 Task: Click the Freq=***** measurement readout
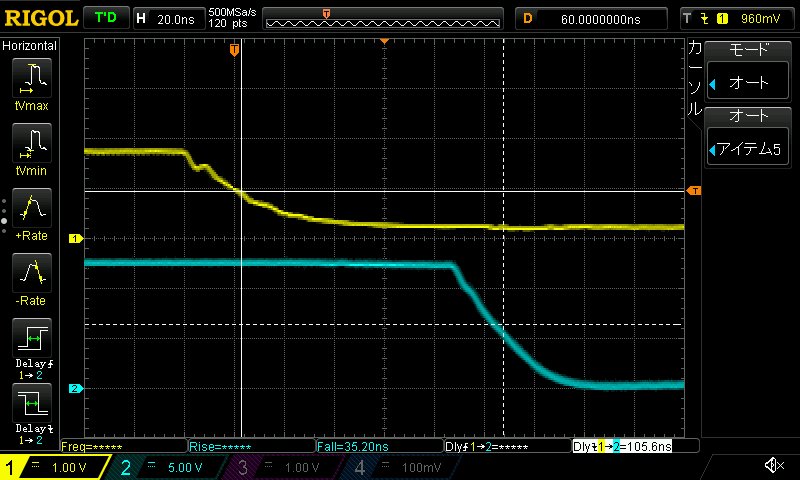click(x=123, y=446)
